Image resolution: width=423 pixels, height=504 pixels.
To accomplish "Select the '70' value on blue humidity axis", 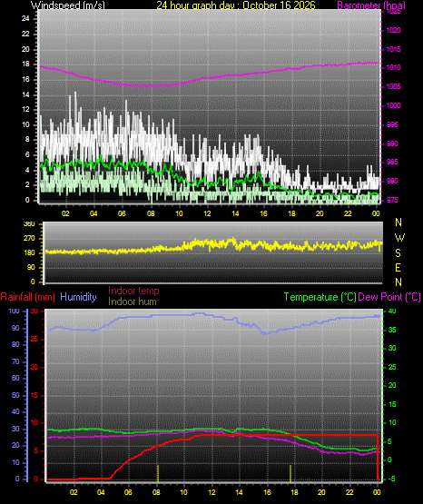I will click(15, 362).
